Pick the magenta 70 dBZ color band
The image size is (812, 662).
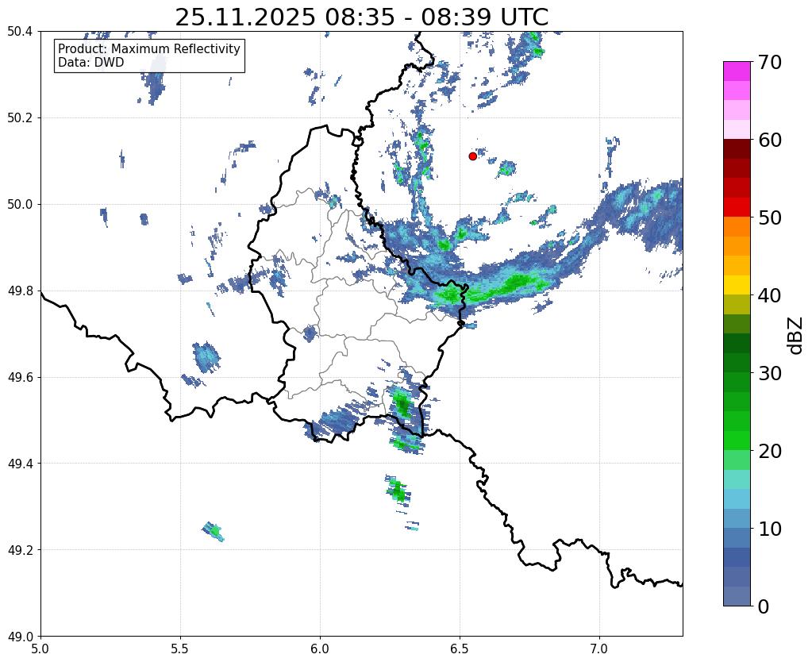coord(737,71)
